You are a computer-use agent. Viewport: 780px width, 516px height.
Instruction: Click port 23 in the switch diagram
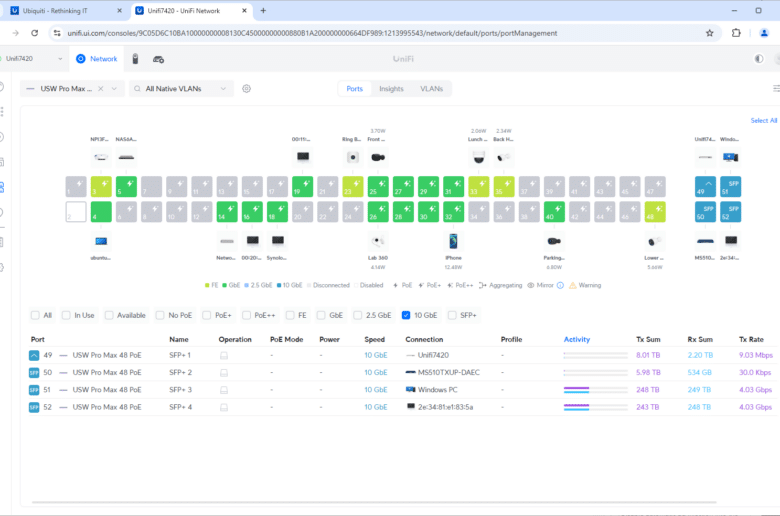tap(353, 187)
